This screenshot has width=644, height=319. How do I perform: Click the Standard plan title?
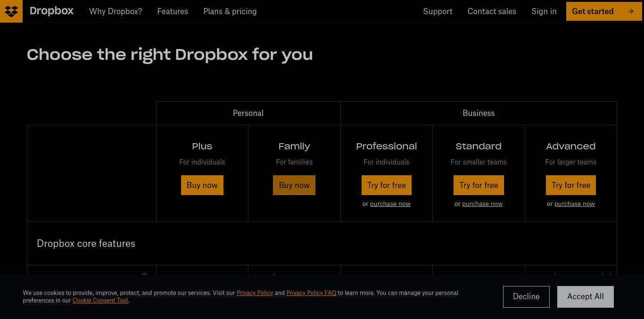479,147
